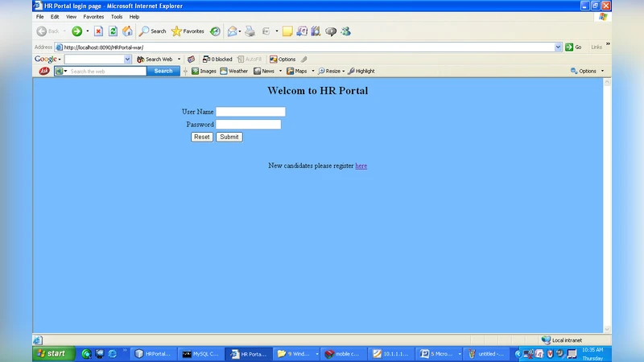Follow the 'here' registration link
Image resolution: width=644 pixels, height=362 pixels.
(361, 166)
